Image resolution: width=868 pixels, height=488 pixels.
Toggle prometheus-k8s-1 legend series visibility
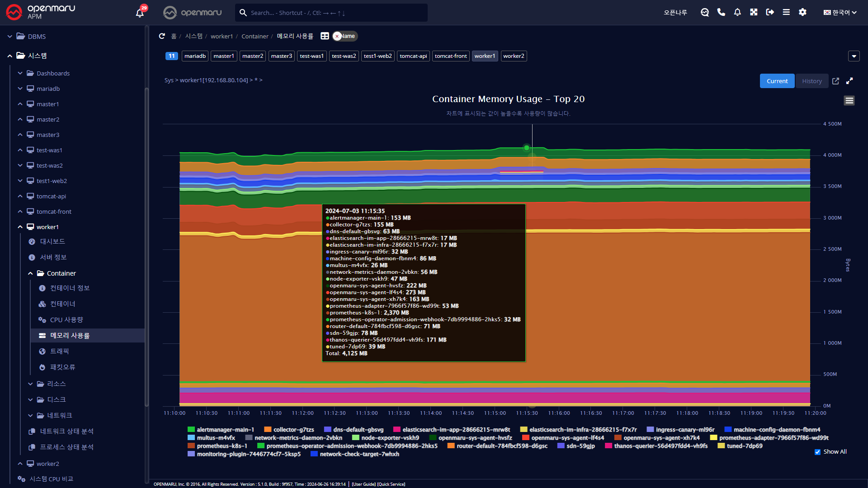coord(222,446)
